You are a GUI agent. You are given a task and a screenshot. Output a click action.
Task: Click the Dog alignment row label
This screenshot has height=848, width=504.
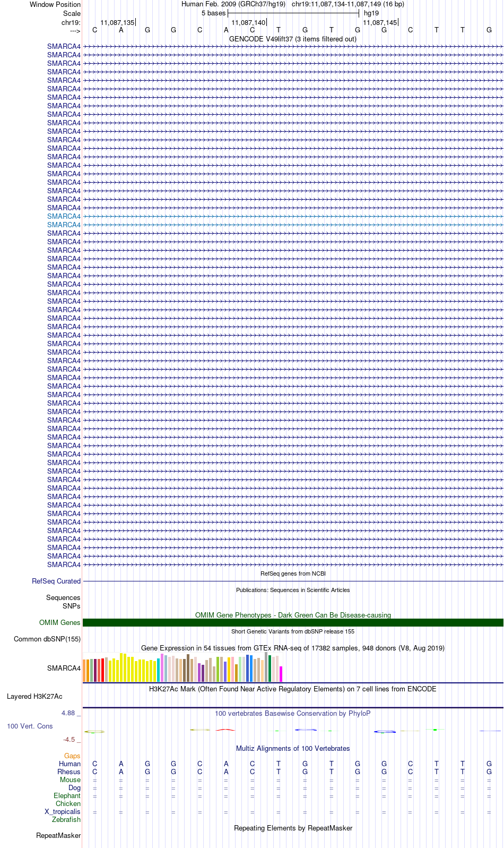(74, 788)
